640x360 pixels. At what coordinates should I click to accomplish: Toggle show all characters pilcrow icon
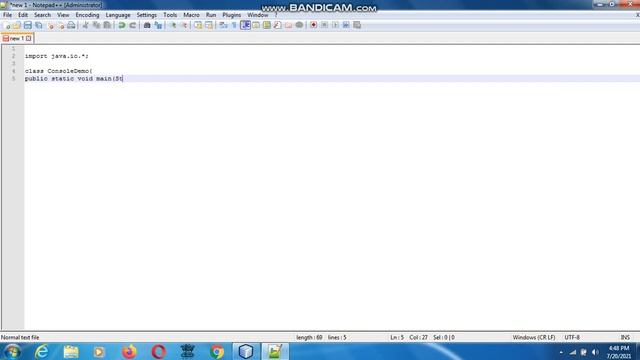pyautogui.click(x=234, y=25)
